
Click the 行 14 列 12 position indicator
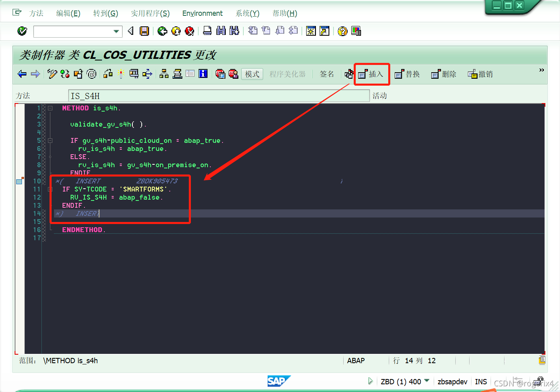(414, 361)
